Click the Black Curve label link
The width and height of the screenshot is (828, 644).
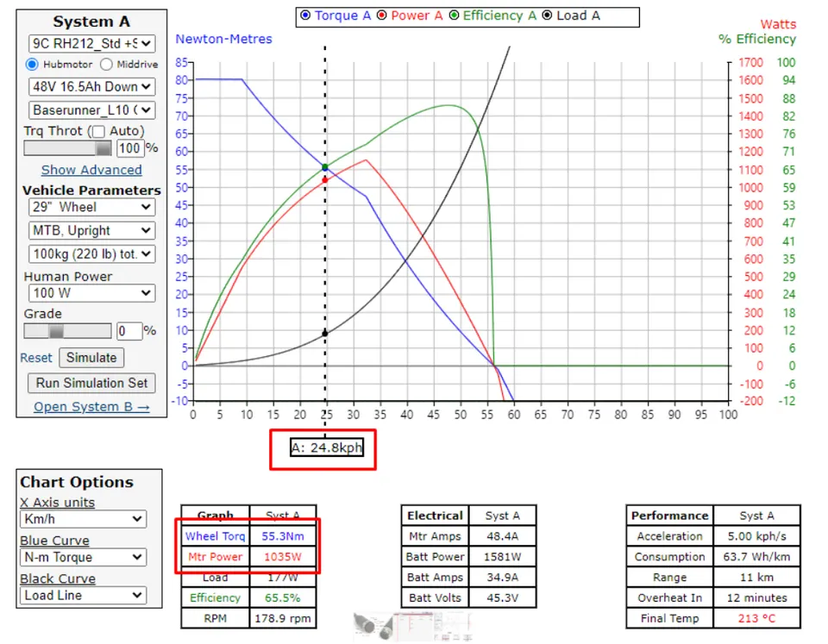(58, 578)
